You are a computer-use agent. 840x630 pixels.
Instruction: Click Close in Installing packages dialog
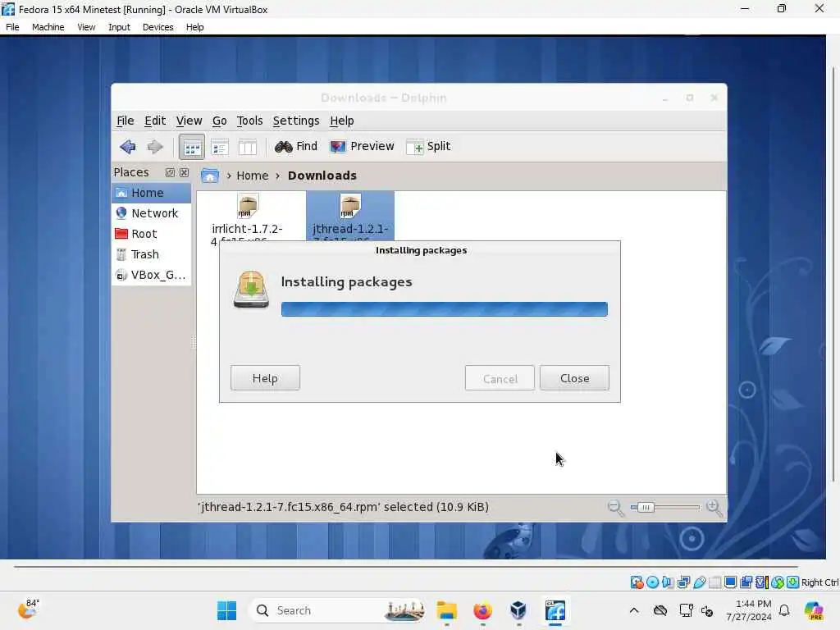pos(574,378)
